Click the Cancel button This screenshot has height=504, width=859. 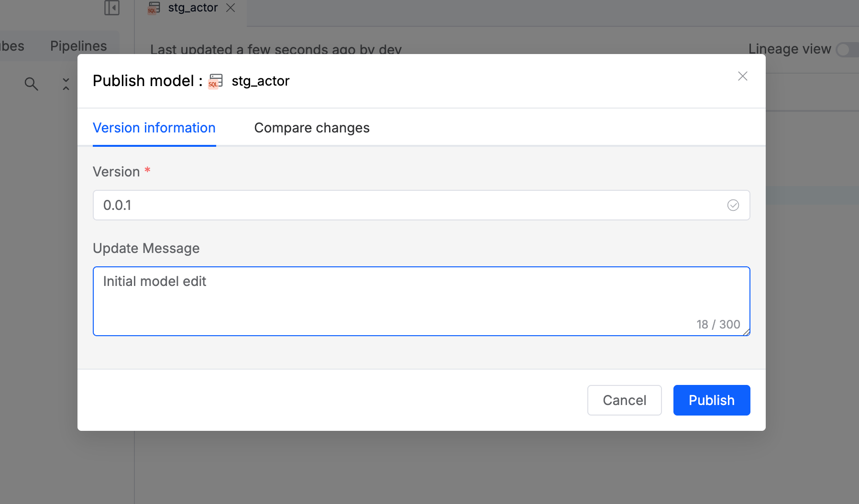pyautogui.click(x=624, y=400)
